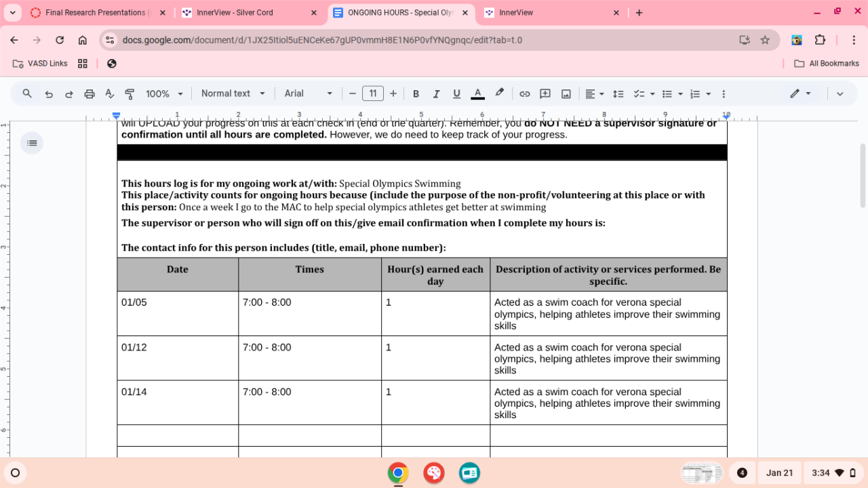Activate the paint format roller

(130, 94)
